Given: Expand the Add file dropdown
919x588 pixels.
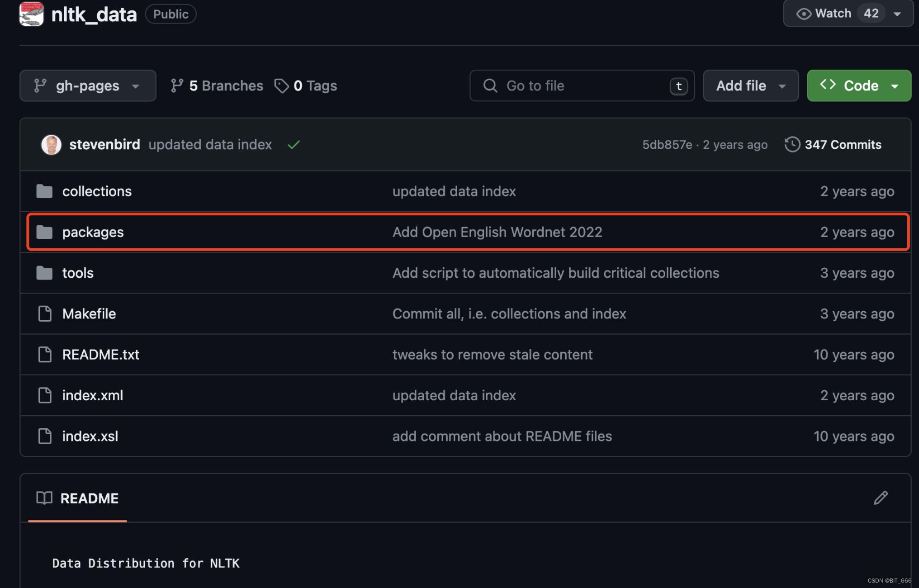Looking at the screenshot, I should pos(751,86).
